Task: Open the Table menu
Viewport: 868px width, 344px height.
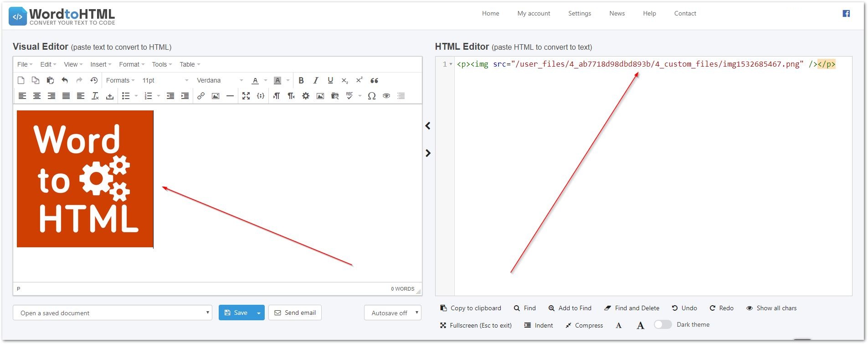Action: click(190, 64)
